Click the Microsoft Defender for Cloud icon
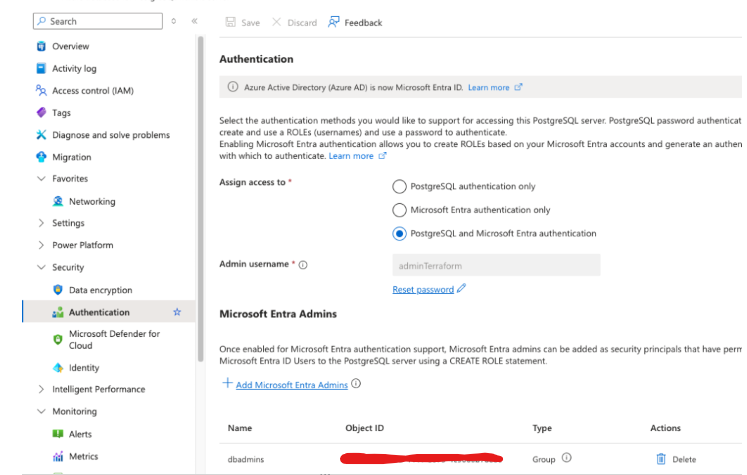747x475 pixels. click(x=58, y=339)
